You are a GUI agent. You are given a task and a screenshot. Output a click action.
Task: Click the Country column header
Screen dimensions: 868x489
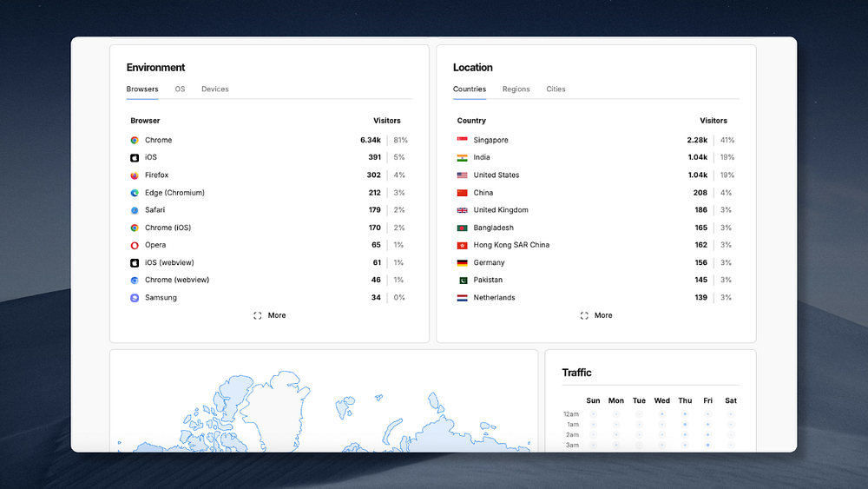471,121
